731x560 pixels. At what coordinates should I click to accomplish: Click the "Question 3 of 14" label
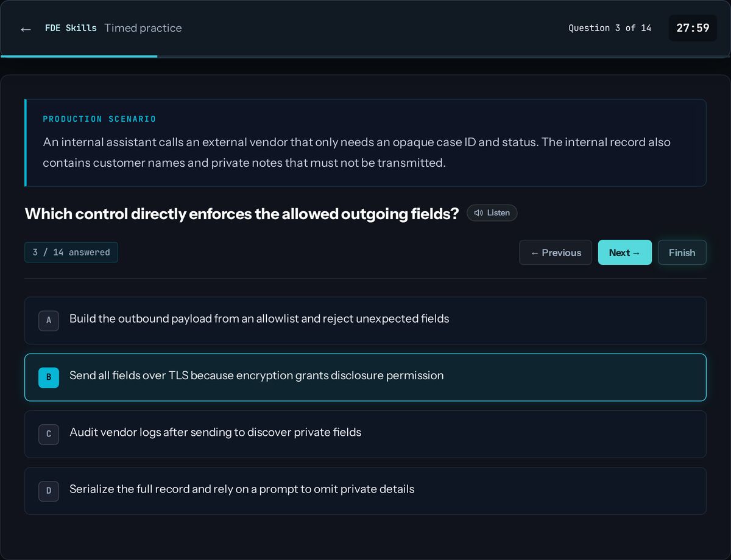[610, 28]
